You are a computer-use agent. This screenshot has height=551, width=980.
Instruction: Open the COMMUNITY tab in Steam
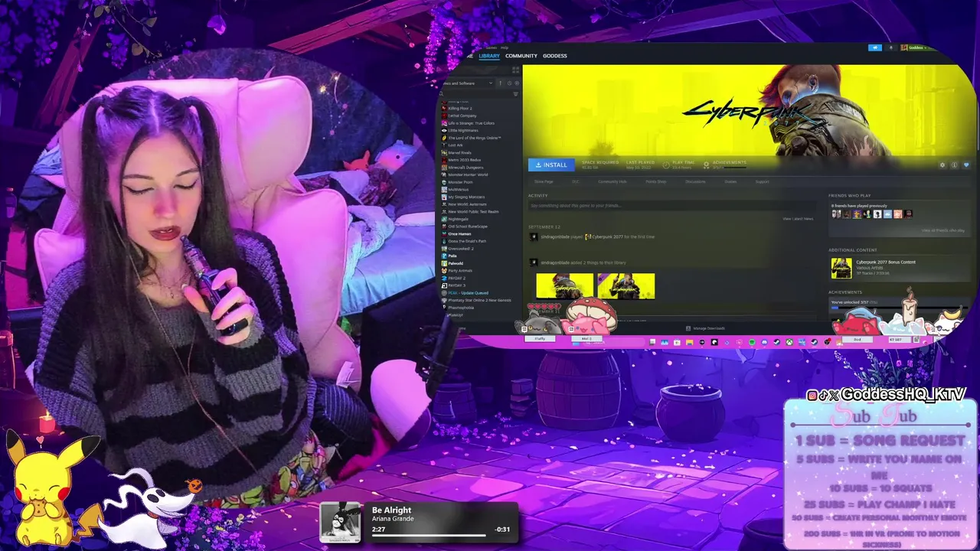521,56
